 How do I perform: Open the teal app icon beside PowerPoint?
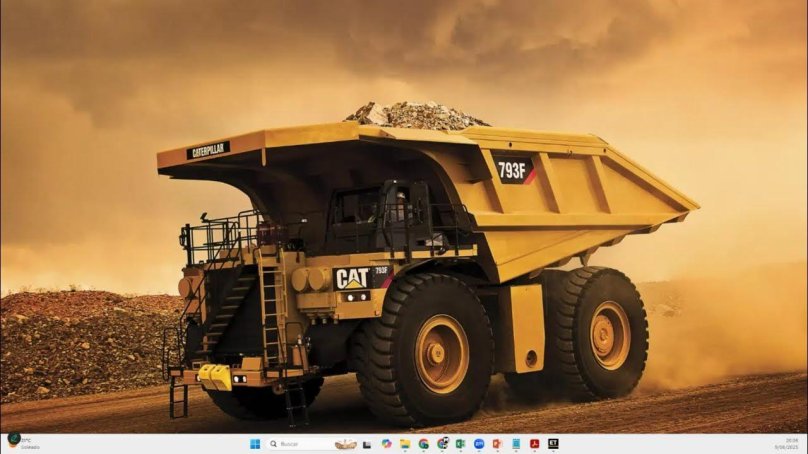tap(516, 443)
